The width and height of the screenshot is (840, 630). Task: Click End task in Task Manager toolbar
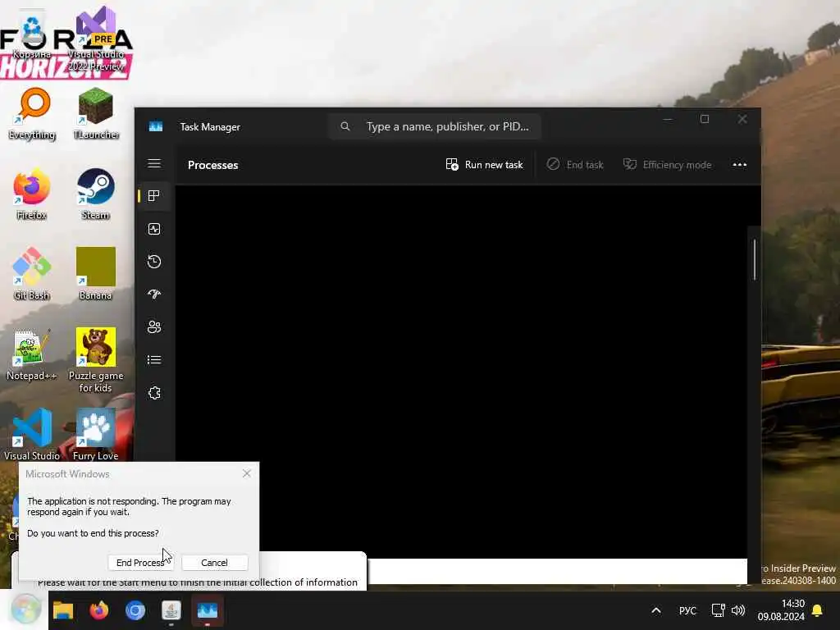[x=575, y=164]
